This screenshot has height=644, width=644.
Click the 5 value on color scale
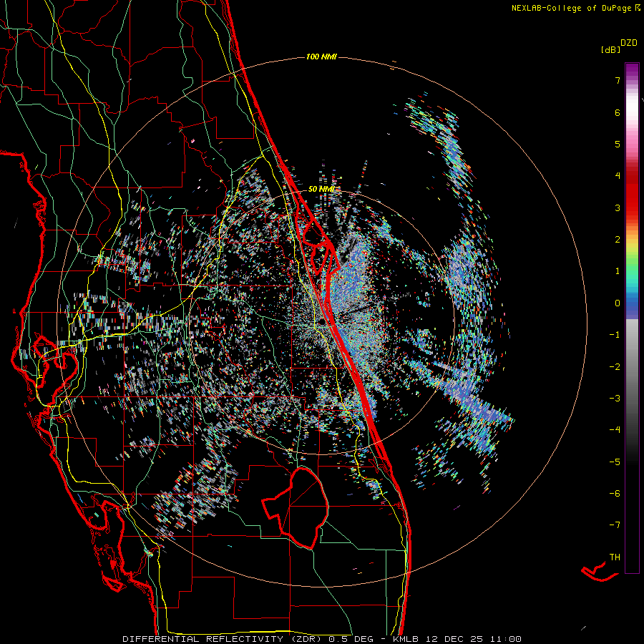point(618,144)
